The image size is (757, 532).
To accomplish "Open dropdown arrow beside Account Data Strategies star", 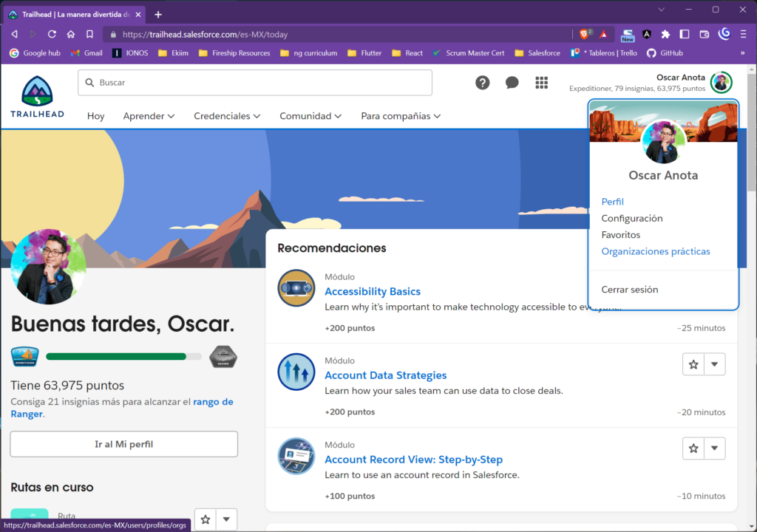I will (x=714, y=364).
